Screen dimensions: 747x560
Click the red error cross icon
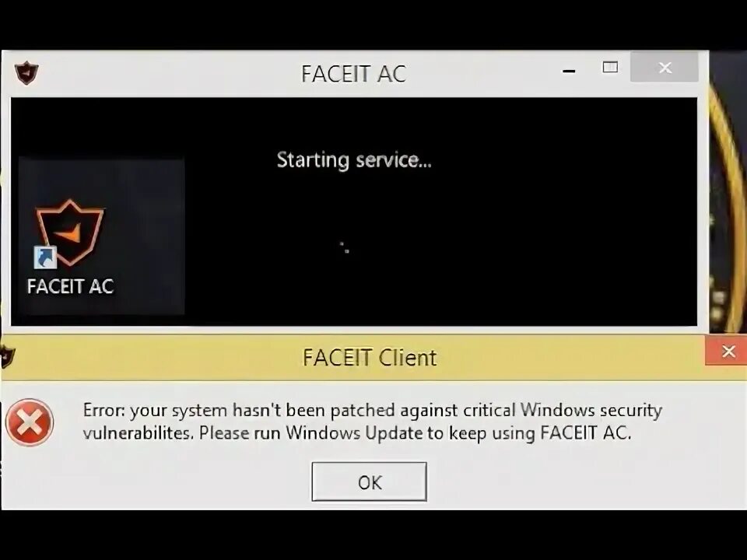(x=29, y=422)
